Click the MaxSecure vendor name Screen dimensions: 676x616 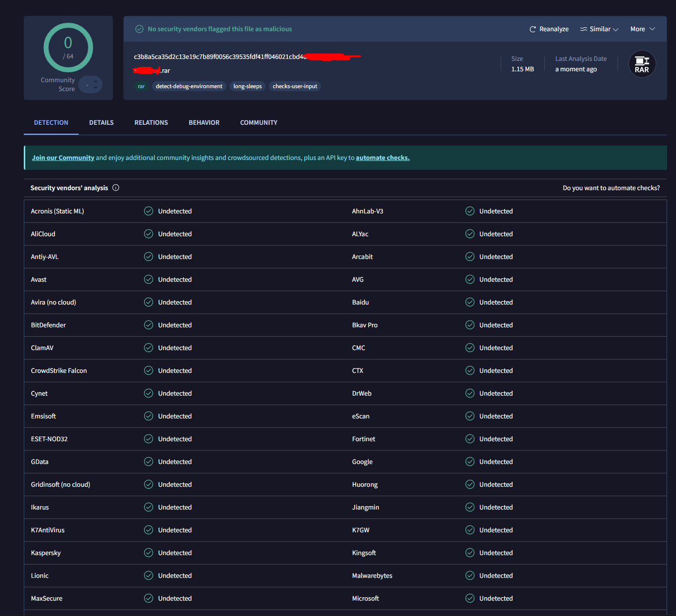click(x=47, y=598)
